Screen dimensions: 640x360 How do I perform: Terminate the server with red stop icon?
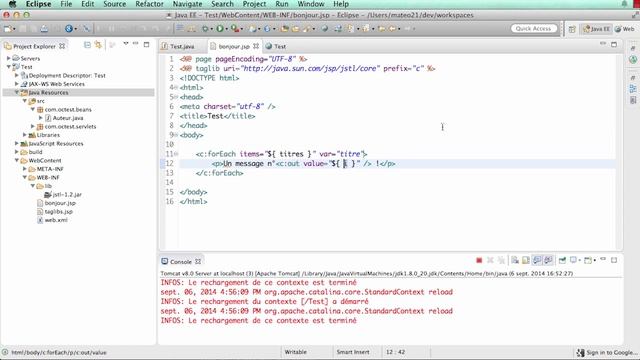click(479, 260)
